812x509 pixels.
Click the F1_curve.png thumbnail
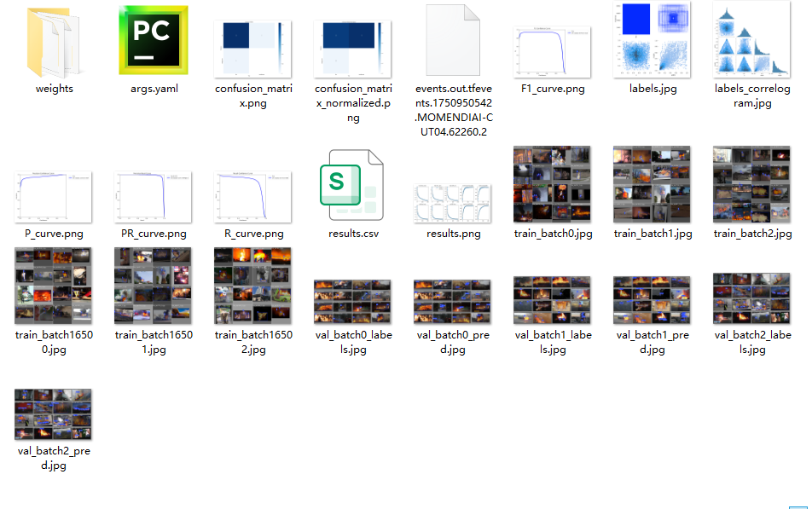click(x=552, y=52)
